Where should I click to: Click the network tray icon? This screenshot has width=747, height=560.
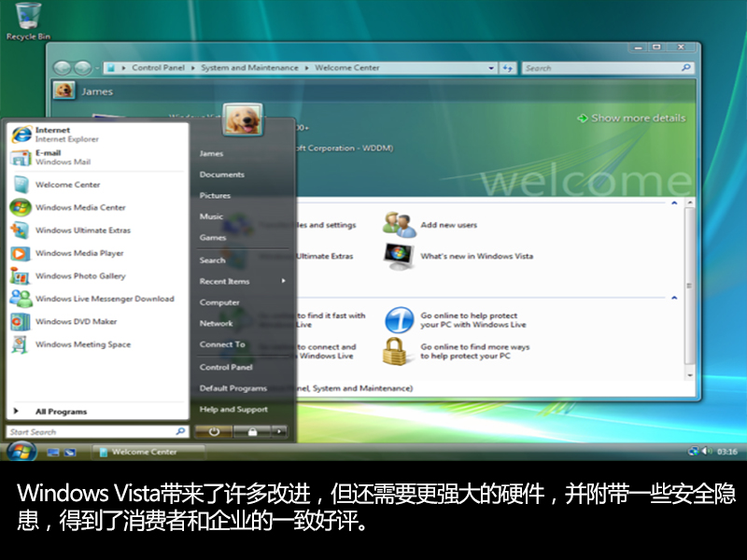click(693, 451)
